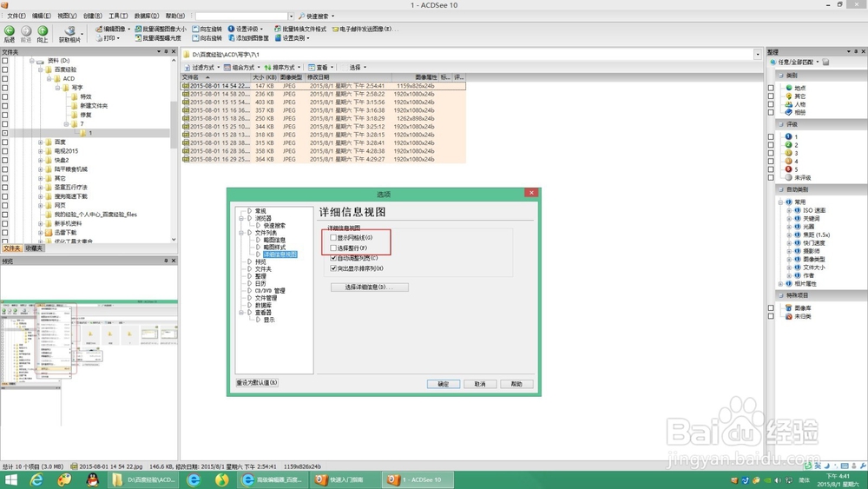The image size is (868, 489).
Task: Open the Database (数据库) menu
Action: 147,16
